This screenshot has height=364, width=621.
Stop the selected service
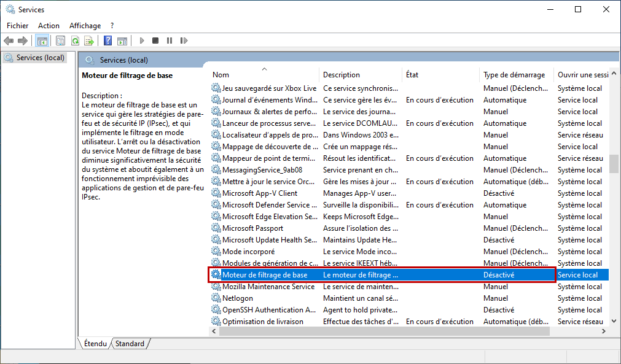pos(155,41)
